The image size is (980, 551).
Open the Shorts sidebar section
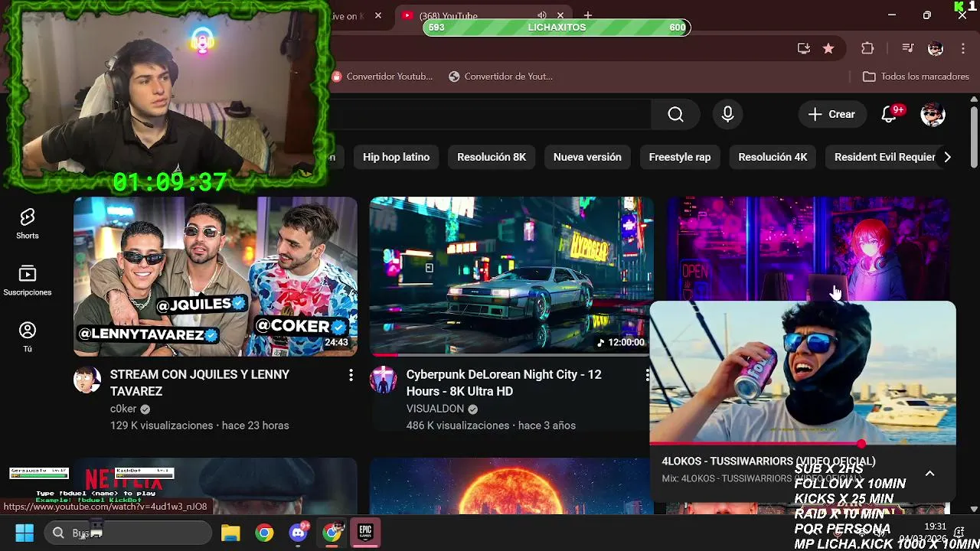click(x=28, y=224)
